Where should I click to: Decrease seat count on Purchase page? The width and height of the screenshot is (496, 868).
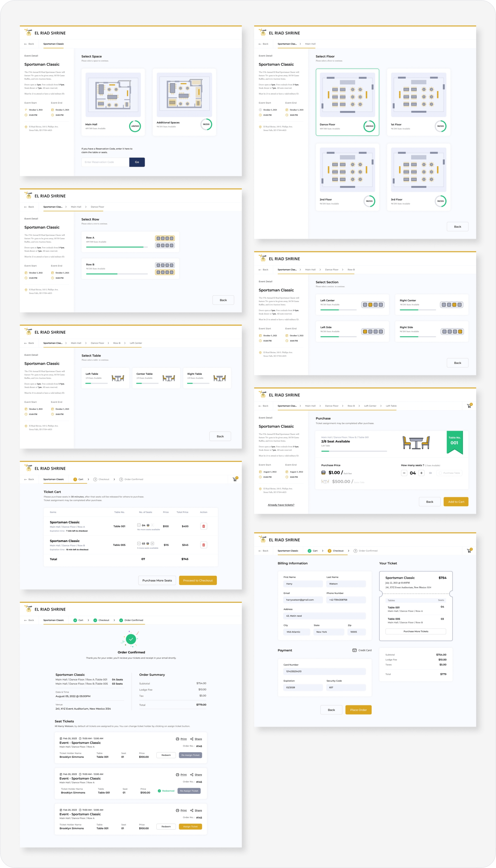tap(404, 473)
